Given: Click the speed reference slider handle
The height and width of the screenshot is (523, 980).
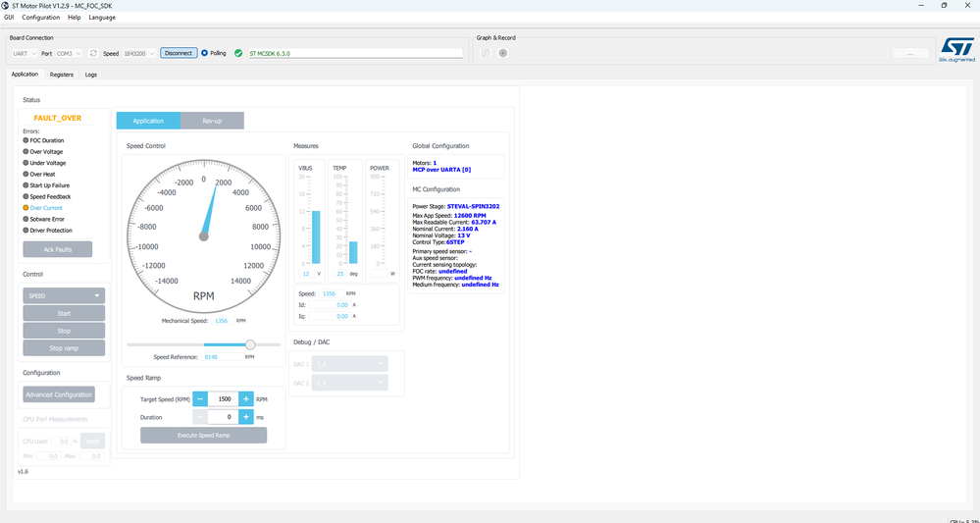Looking at the screenshot, I should (x=250, y=344).
